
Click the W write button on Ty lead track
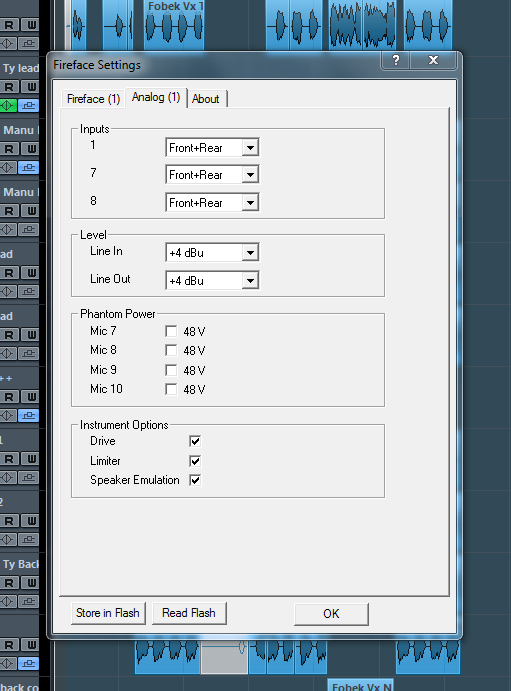31,87
